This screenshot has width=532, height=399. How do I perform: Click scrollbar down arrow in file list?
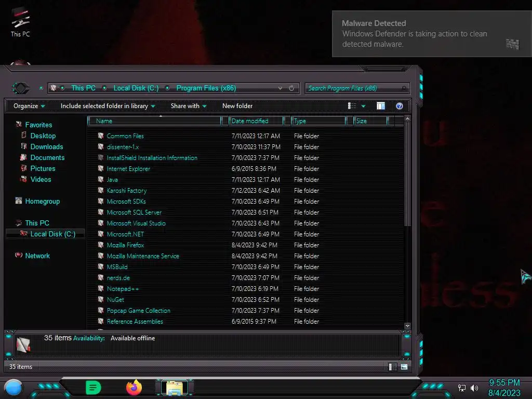click(407, 326)
